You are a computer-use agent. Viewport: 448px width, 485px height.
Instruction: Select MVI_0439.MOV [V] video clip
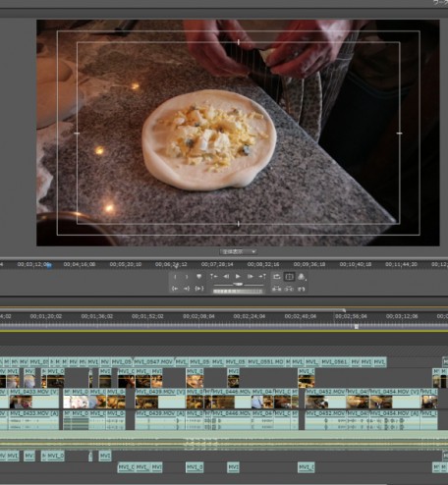coord(160,399)
